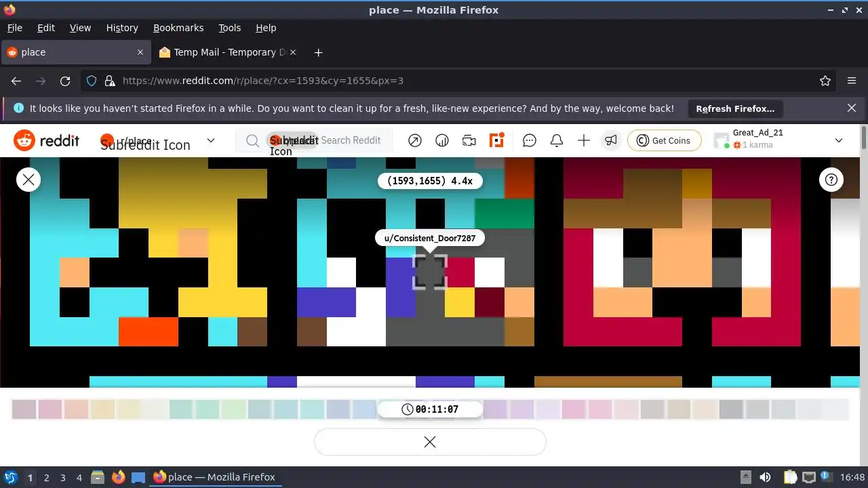Open the volume control in tray
This screenshot has height=488, width=868.
[765, 477]
